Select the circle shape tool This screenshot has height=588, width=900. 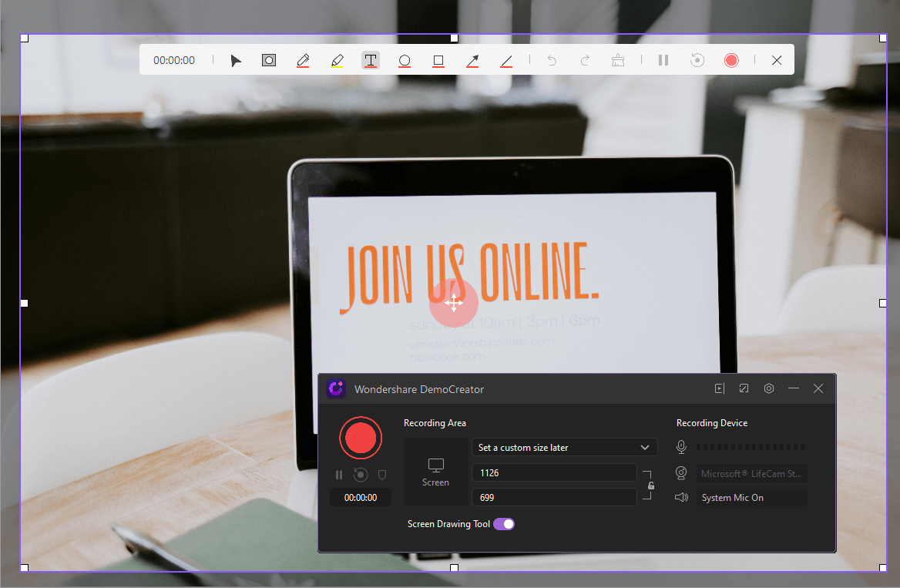click(x=405, y=60)
